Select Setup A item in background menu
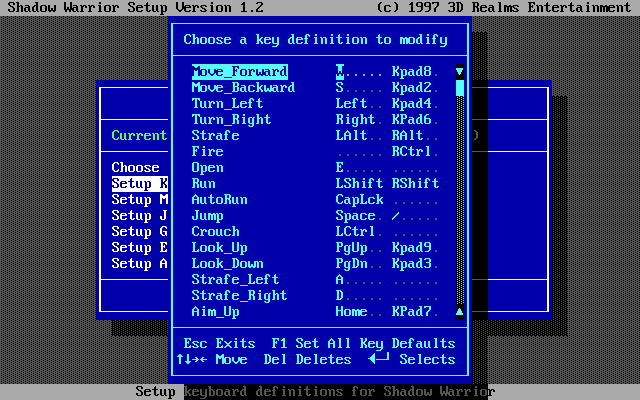Screen dimensions: 640x400 (x=140, y=264)
